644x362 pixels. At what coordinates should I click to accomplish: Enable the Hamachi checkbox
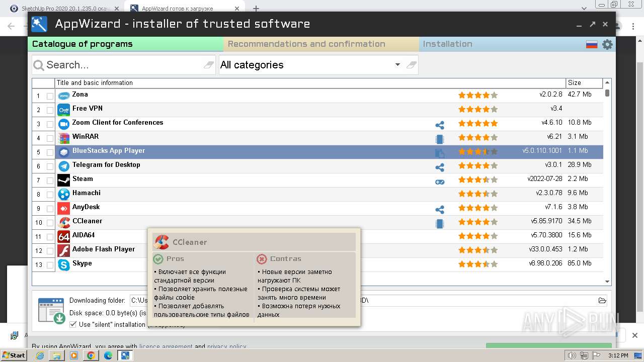[x=50, y=195]
